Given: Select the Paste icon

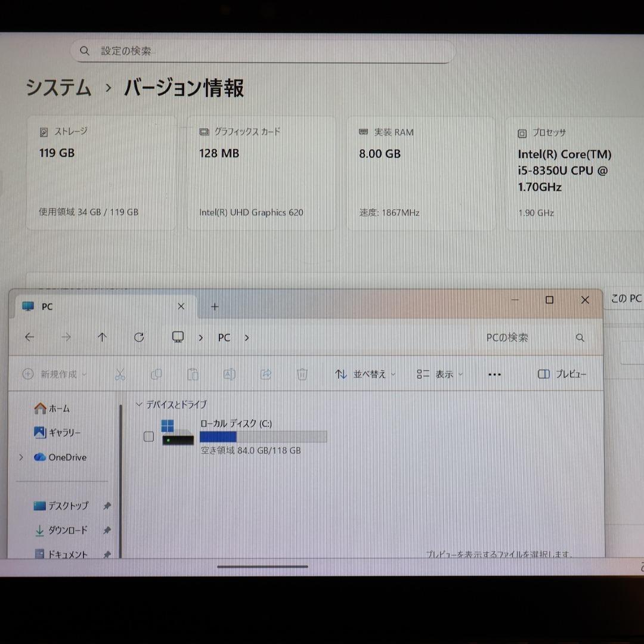Looking at the screenshot, I should 193,374.
